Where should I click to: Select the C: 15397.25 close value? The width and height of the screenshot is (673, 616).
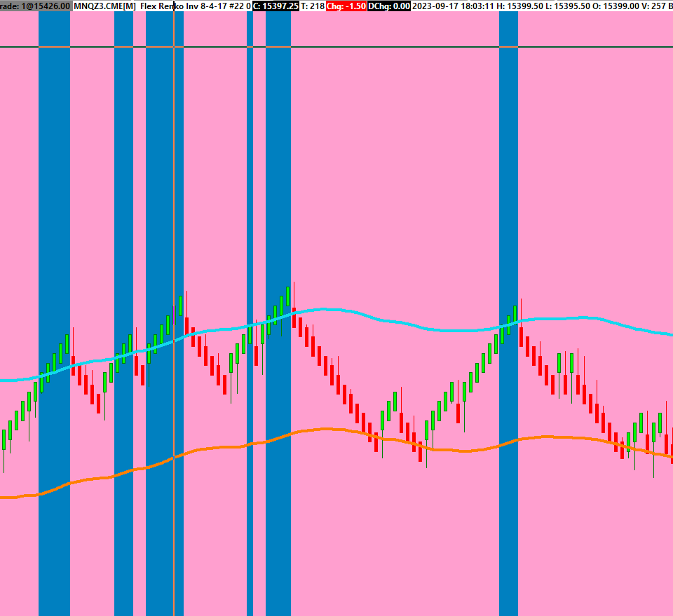pos(276,6)
